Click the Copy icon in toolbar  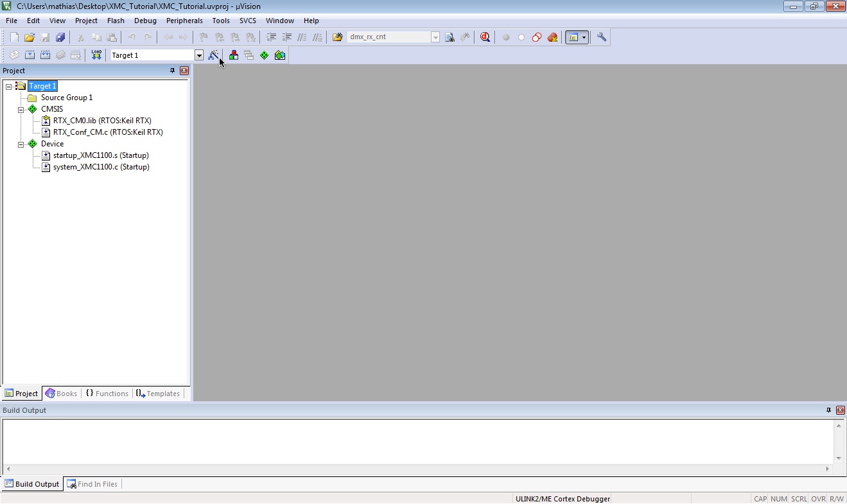click(96, 37)
